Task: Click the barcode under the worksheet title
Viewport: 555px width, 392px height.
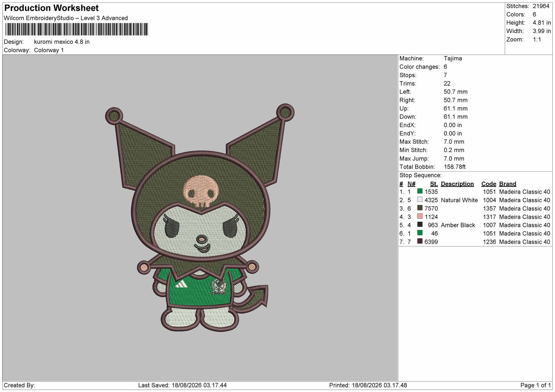Action: [x=76, y=30]
